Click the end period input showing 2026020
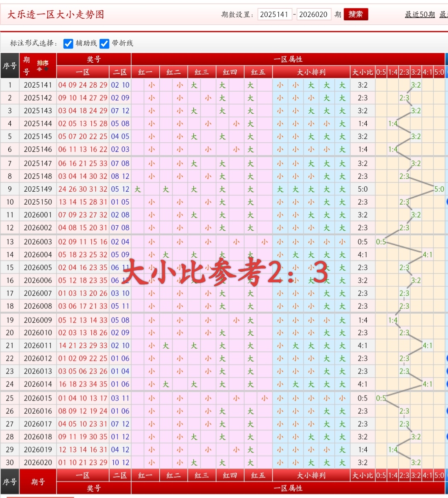The height and width of the screenshot is (498, 448). tap(314, 14)
